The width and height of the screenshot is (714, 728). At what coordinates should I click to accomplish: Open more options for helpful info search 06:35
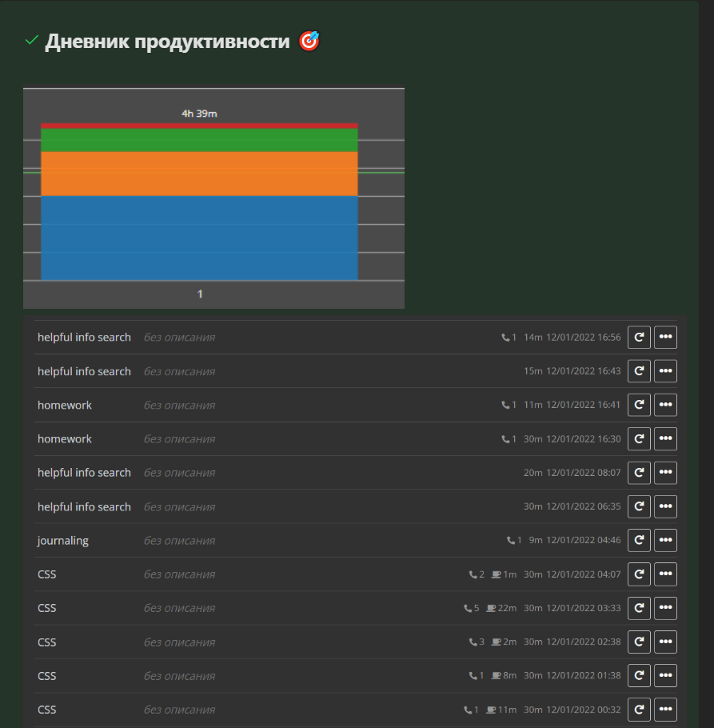665,506
